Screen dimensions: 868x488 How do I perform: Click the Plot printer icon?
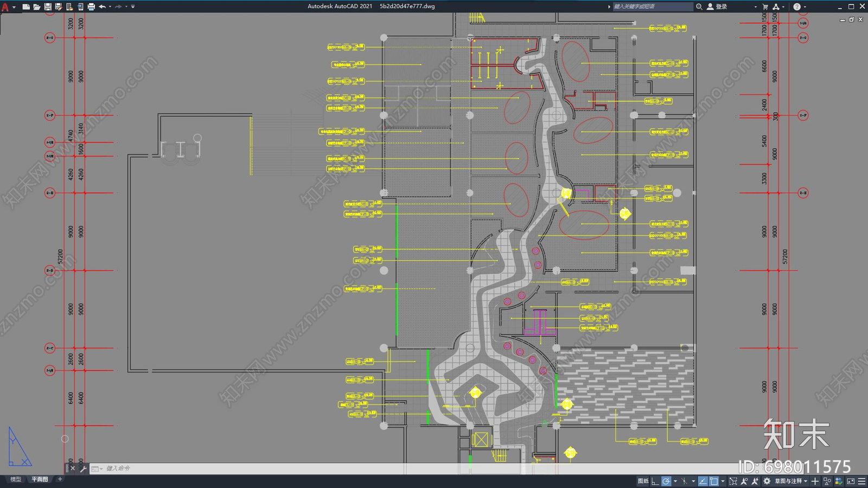(91, 7)
